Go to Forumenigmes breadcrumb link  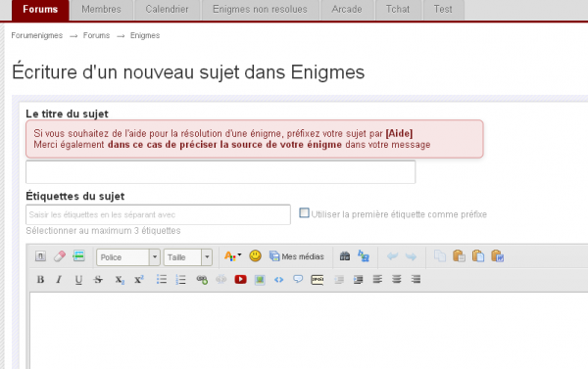pyautogui.click(x=37, y=35)
